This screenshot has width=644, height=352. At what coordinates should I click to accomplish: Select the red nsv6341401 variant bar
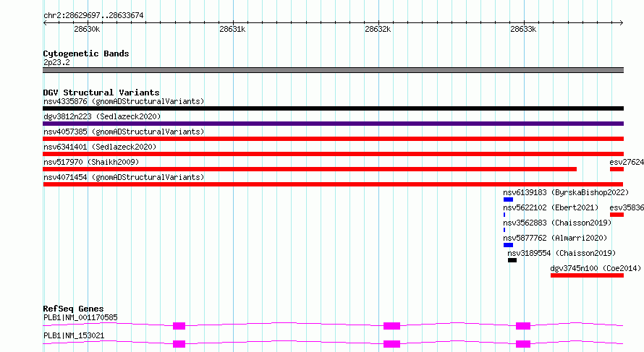(333, 154)
